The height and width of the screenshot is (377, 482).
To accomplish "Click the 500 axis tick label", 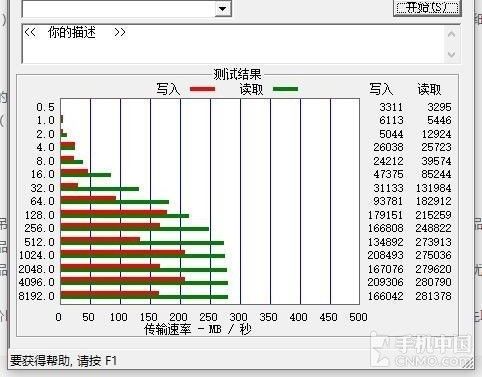I will pyautogui.click(x=358, y=317).
